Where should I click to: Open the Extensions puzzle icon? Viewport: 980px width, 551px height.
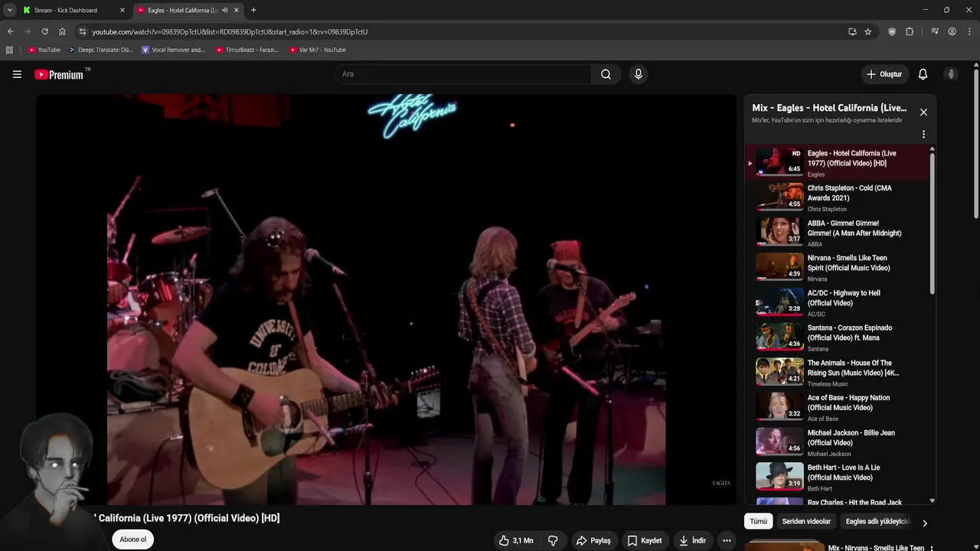click(910, 31)
